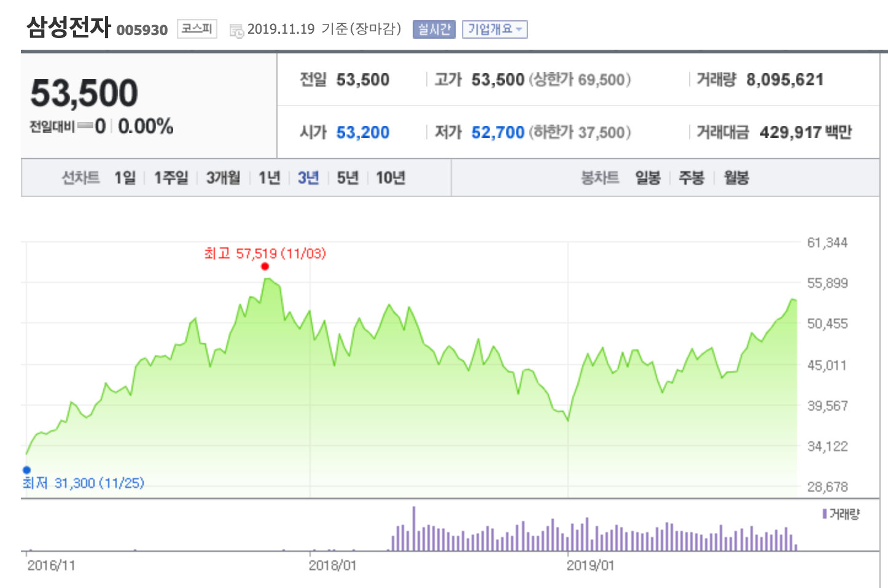Image resolution: width=888 pixels, height=588 pixels.
Task: Open the 기업개요 dropdown
Action: [494, 29]
